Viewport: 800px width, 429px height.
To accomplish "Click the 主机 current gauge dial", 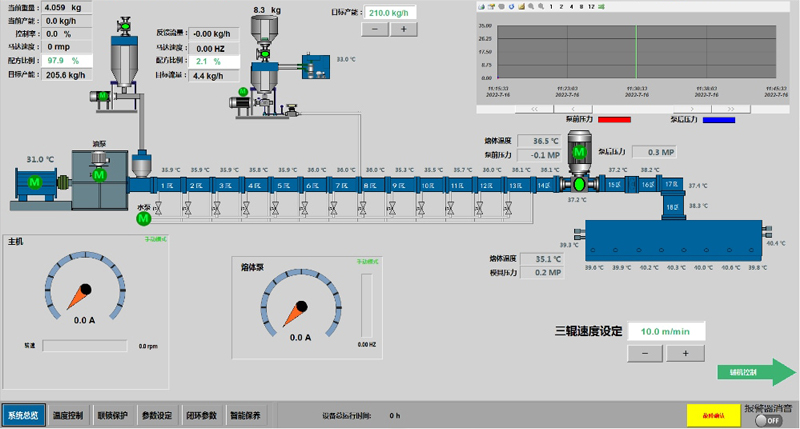I will [x=85, y=286].
